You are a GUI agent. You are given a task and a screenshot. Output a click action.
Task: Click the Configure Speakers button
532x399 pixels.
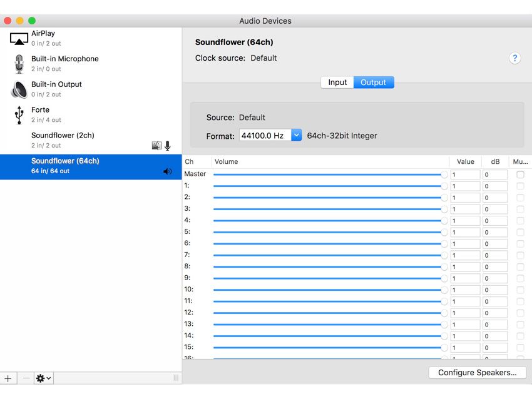click(x=476, y=372)
